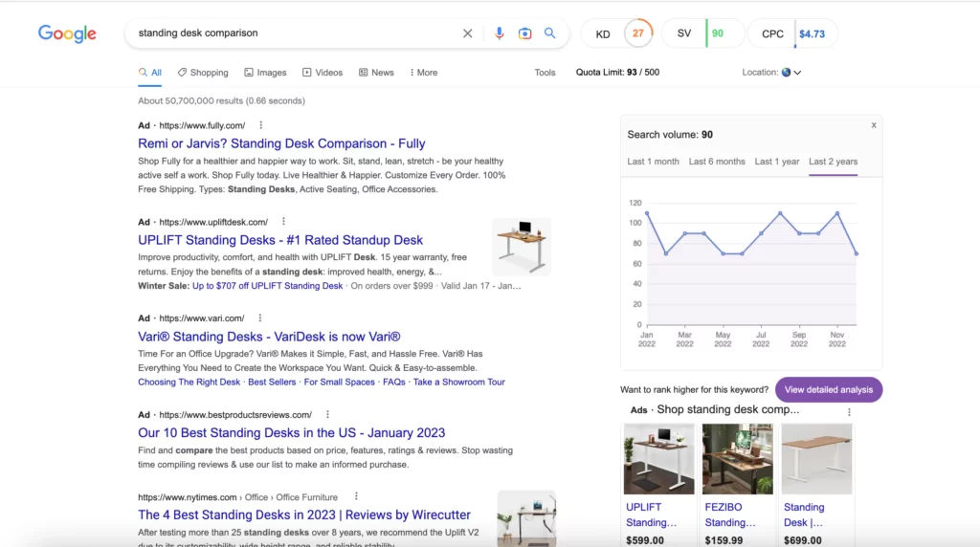Screen dimensions: 980x547
Task: Click the View detailed analysis button
Action: tap(828, 390)
